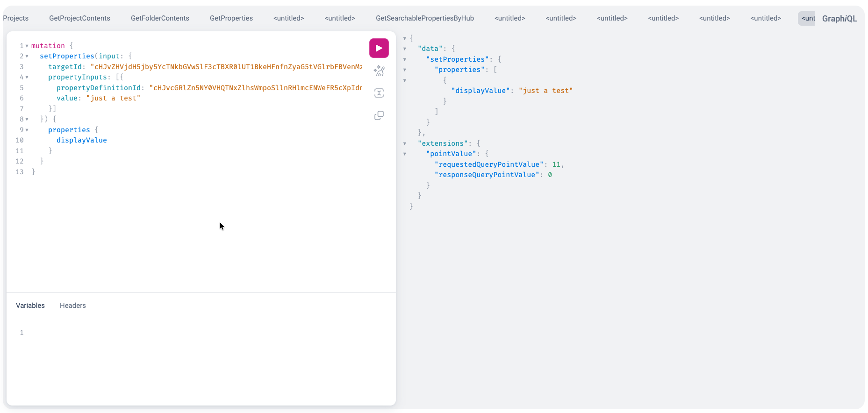868x413 pixels.
Task: Collapse the "extensions" node in response
Action: 405,144
